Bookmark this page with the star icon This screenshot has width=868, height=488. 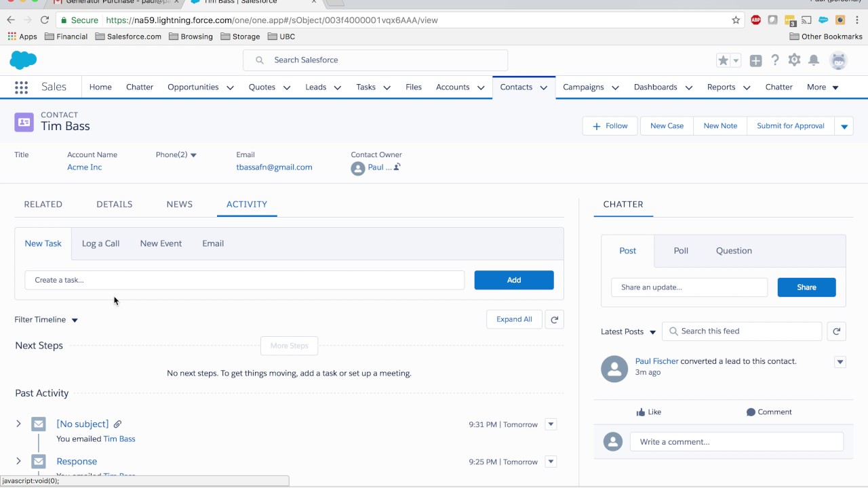(x=736, y=20)
